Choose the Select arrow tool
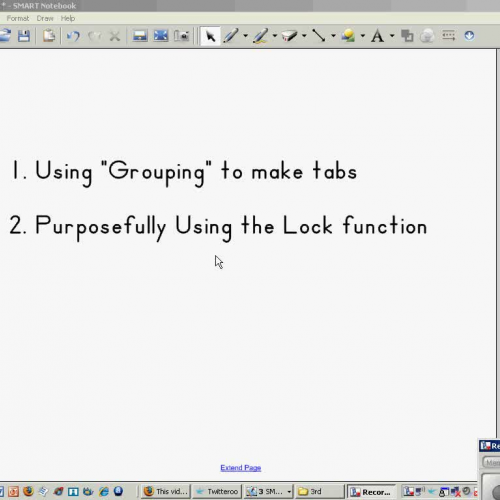This screenshot has height=500, width=500. click(210, 36)
